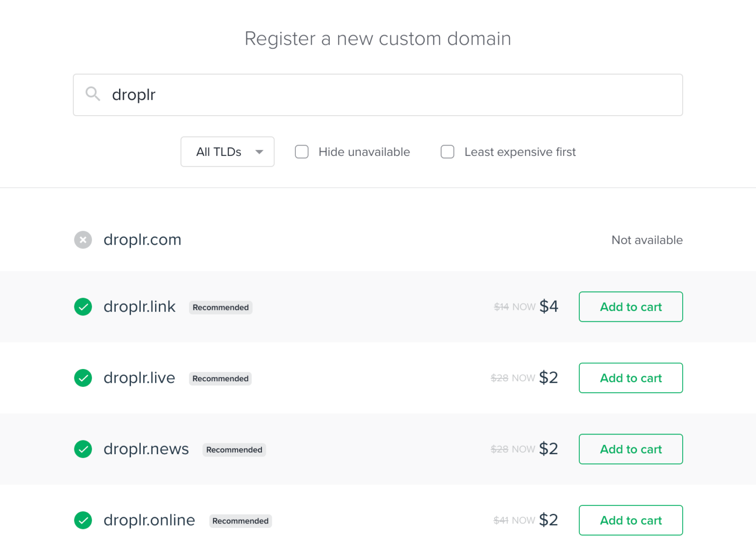Viewport: 756px width, 555px height.
Task: Click the green check icon for droplr.online
Action: (x=83, y=520)
